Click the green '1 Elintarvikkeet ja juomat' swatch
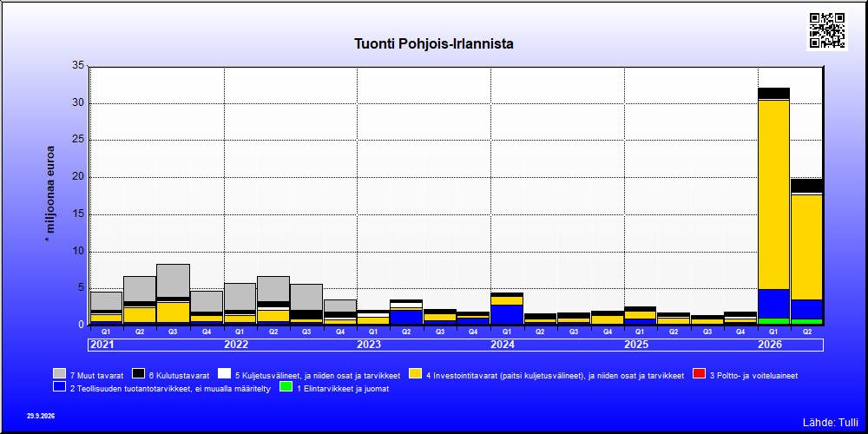Image resolution: width=868 pixels, height=434 pixels. (x=286, y=388)
